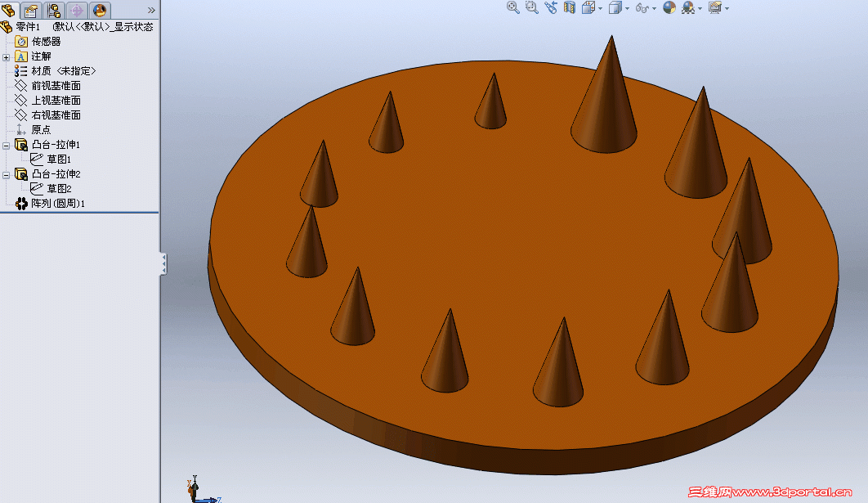Screen dimensions: 868x503
Task: Switch to the DisplayManager tab
Action: [100, 10]
